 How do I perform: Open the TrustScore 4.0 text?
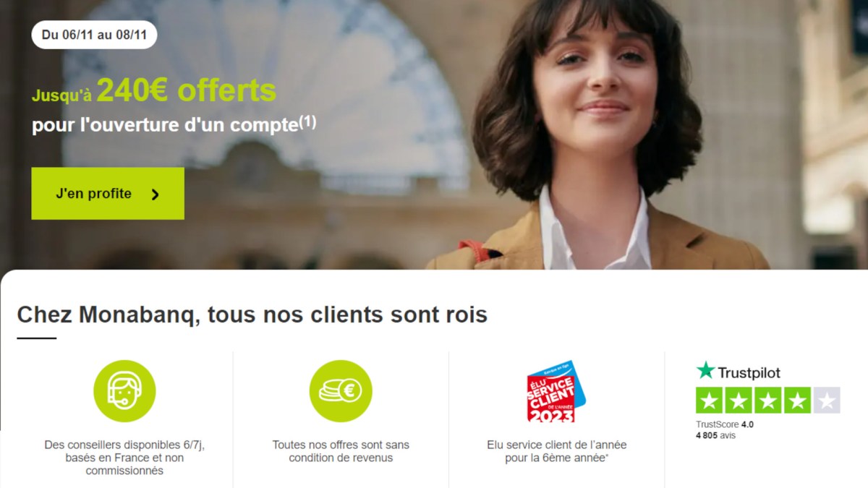[725, 424]
